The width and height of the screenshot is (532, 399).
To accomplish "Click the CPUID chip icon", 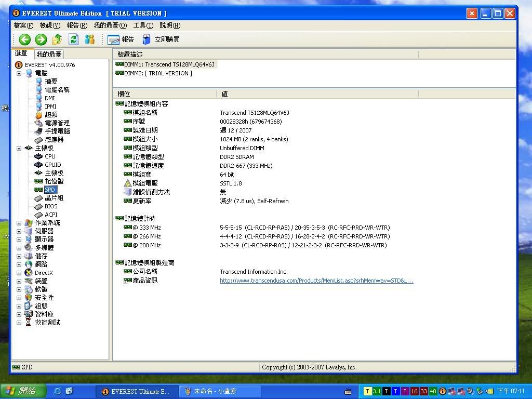I will (x=38, y=165).
